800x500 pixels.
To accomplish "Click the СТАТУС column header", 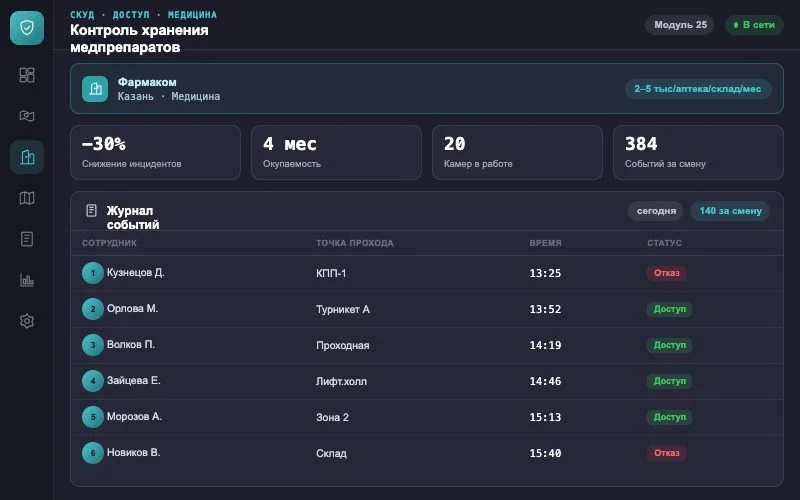I will (x=664, y=243).
